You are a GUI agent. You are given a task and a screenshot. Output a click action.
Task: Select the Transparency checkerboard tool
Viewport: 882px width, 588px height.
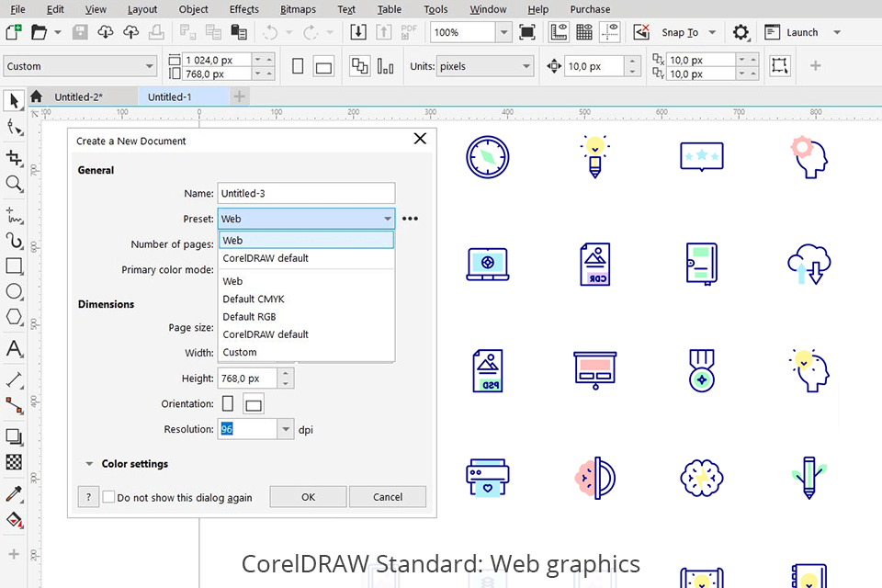[x=14, y=462]
